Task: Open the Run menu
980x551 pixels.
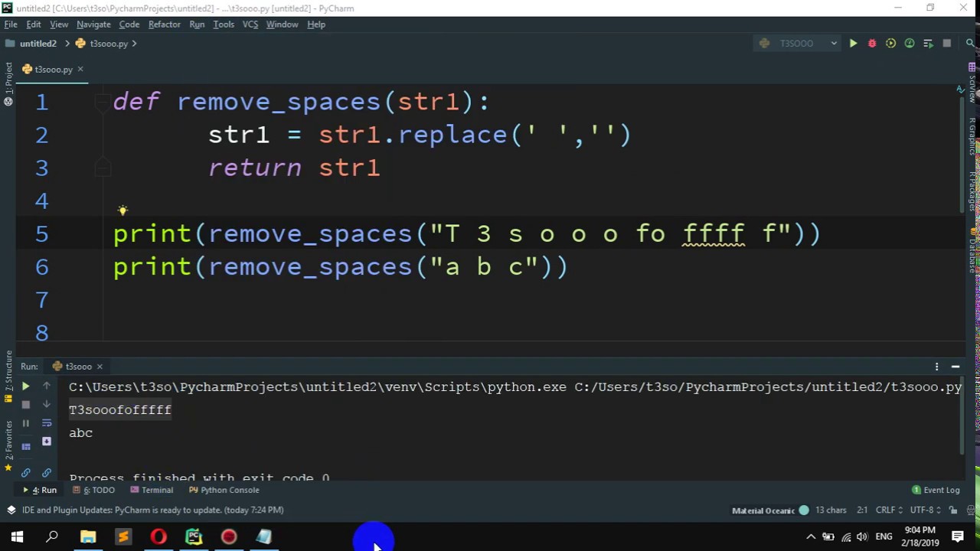Action: (x=197, y=24)
